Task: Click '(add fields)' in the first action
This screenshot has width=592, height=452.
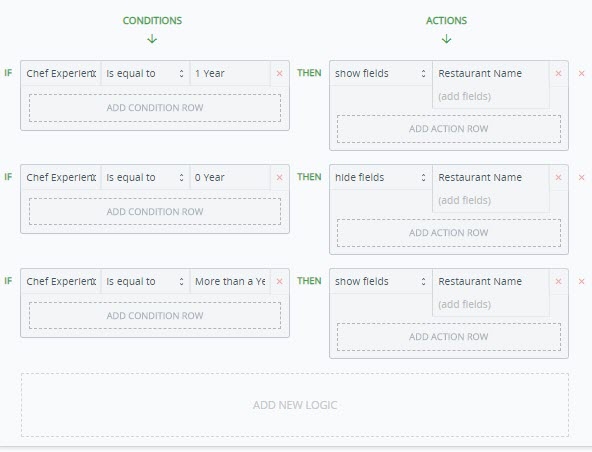Action: click(464, 96)
